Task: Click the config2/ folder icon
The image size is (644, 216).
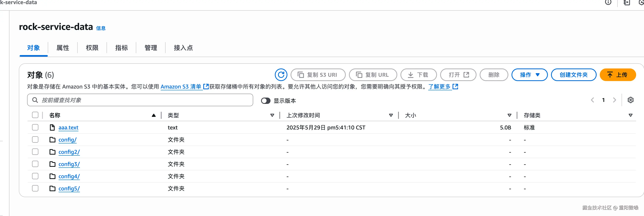Action: coord(52,152)
